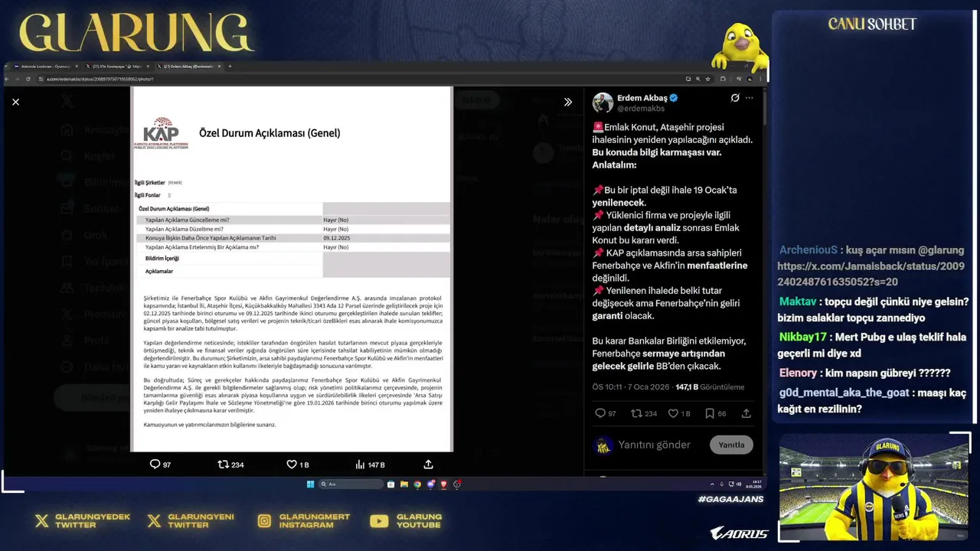The image size is (980, 551).
Task: Click the taskbar Ara search box
Action: [x=351, y=484]
